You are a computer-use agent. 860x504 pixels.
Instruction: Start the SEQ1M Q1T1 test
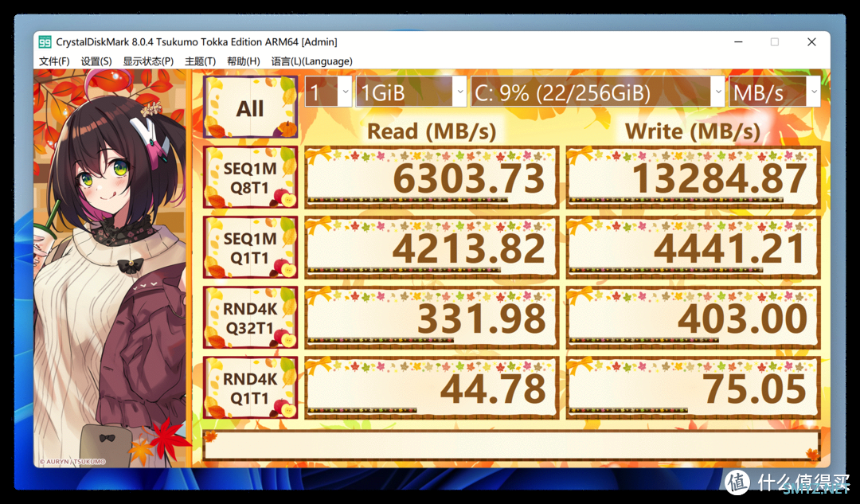[x=250, y=248]
